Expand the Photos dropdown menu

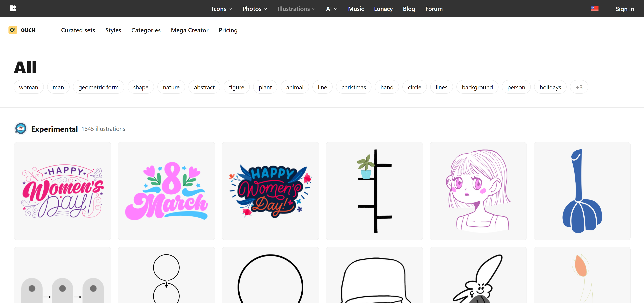coord(255,9)
